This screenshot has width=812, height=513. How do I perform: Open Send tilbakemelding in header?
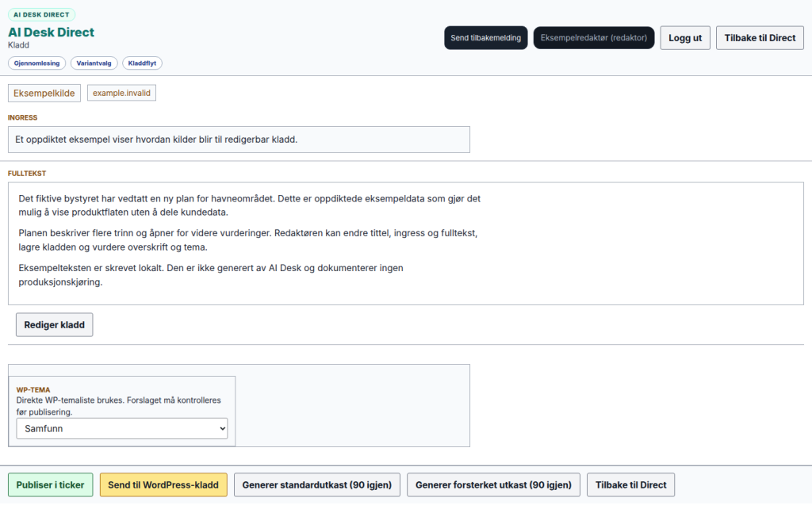(486, 38)
